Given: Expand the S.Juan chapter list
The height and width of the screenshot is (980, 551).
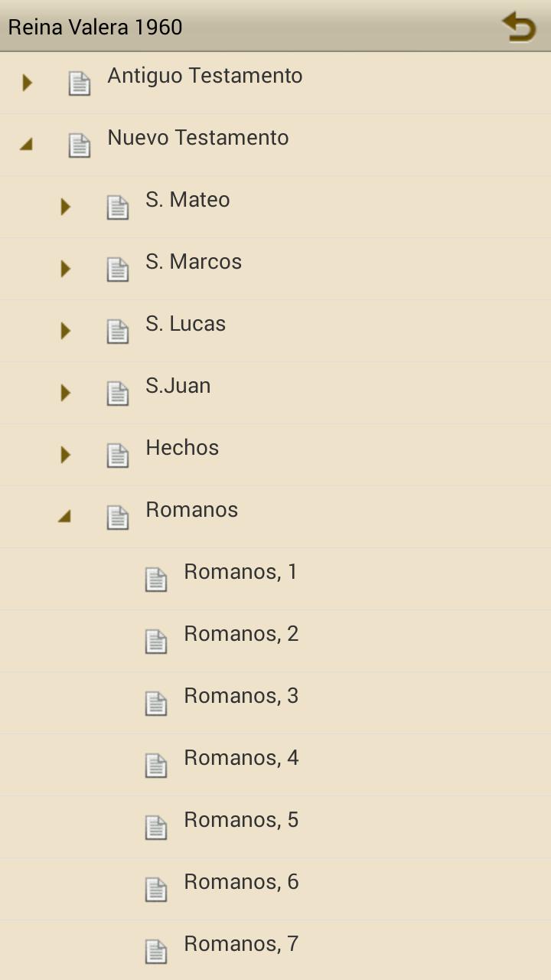Looking at the screenshot, I should [x=66, y=393].
